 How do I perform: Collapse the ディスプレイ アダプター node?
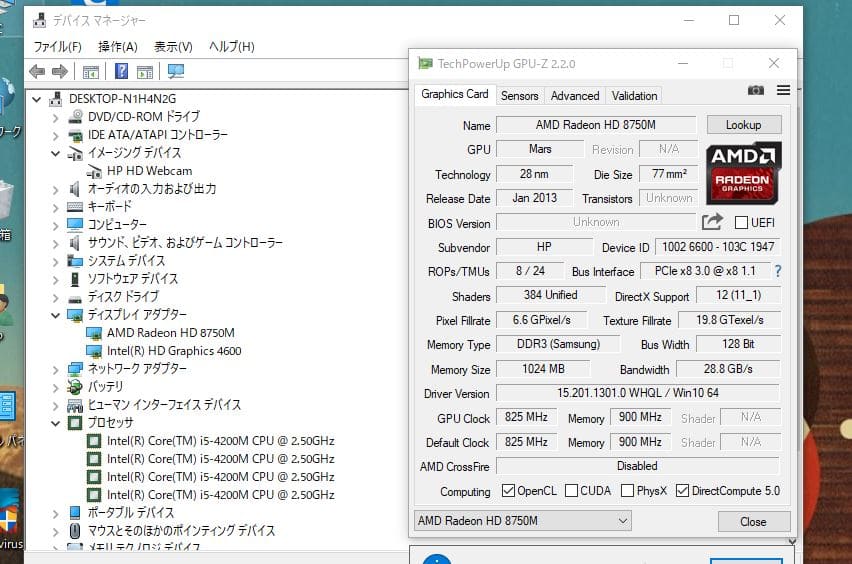(x=55, y=315)
